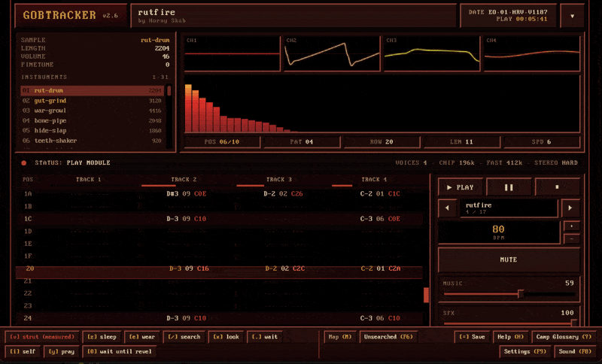Click the LEN 11 field
This screenshot has width=602, height=364.
[x=461, y=142]
